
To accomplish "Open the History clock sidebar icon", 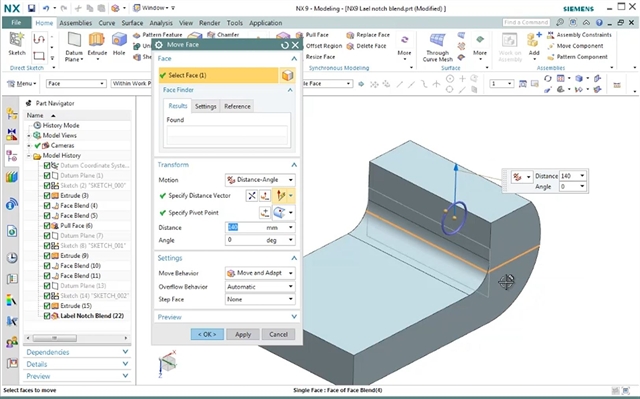I will point(11,258).
